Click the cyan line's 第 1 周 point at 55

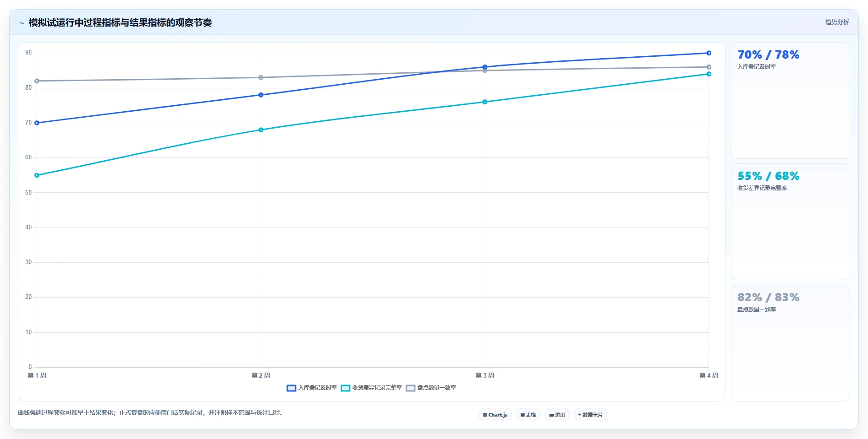37,175
